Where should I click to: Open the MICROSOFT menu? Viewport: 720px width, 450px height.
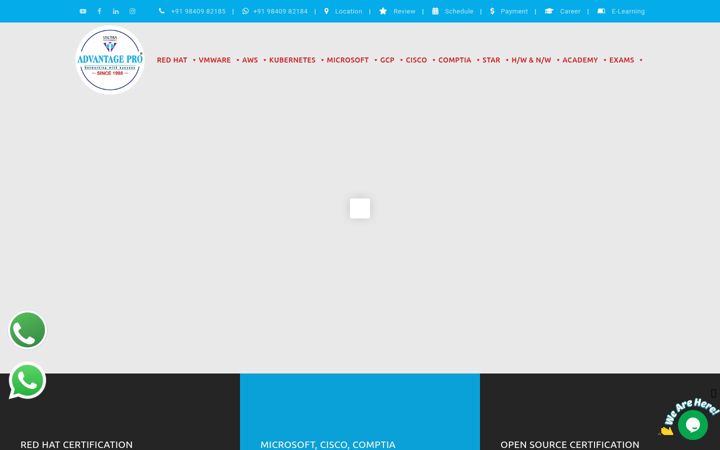point(348,60)
